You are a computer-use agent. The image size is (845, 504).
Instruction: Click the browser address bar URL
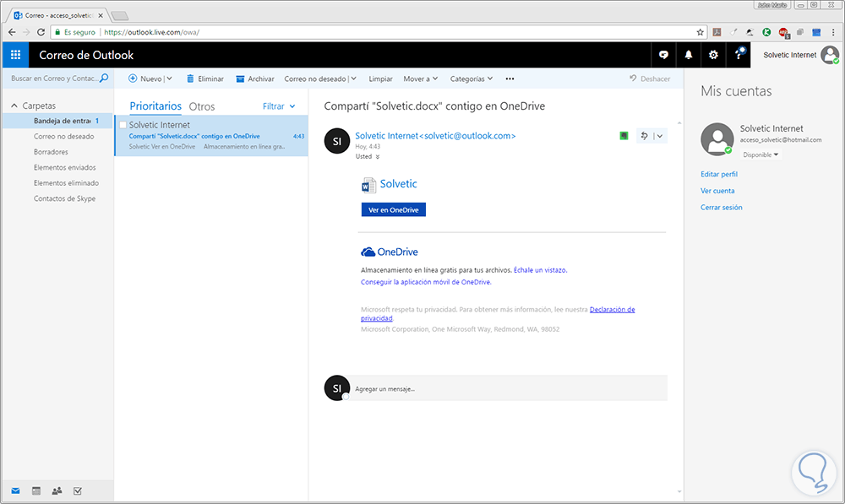pos(151,32)
